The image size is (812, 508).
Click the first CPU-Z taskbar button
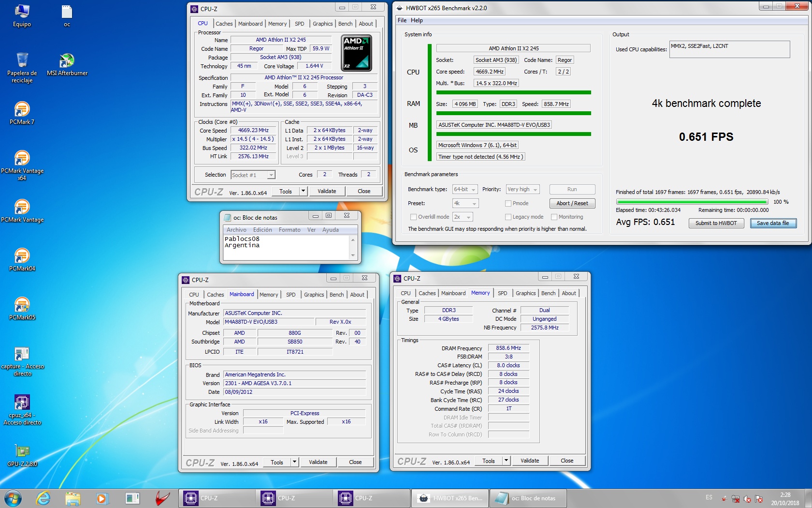click(x=217, y=498)
